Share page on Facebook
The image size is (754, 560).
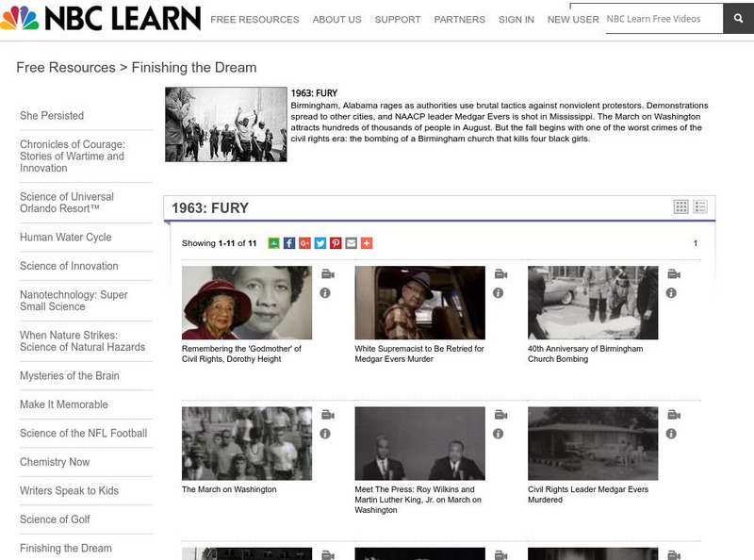289,243
